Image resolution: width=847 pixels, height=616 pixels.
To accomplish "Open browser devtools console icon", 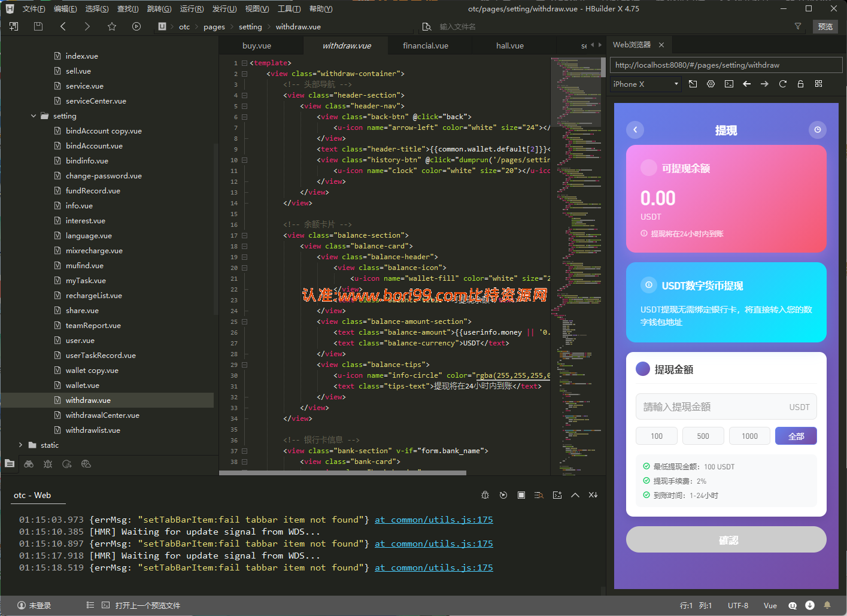I will [x=729, y=84].
